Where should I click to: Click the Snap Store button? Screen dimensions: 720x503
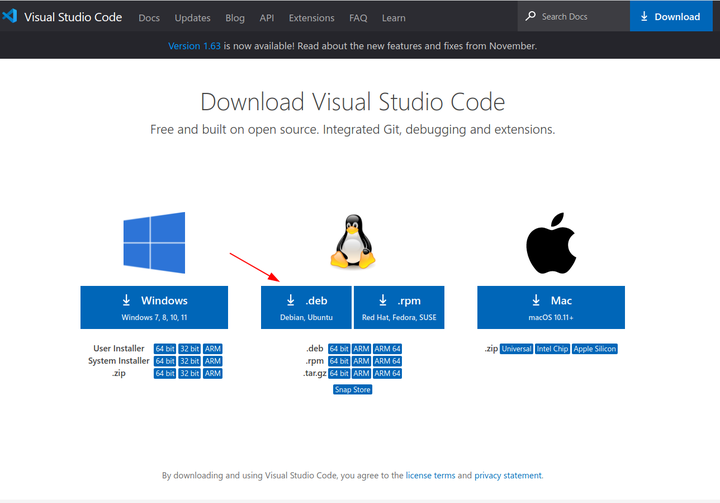point(353,390)
